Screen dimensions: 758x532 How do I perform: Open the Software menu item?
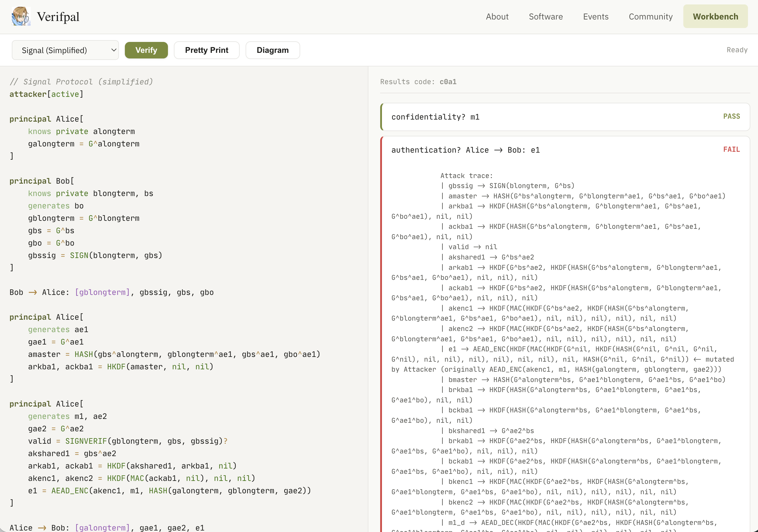[x=546, y=16]
